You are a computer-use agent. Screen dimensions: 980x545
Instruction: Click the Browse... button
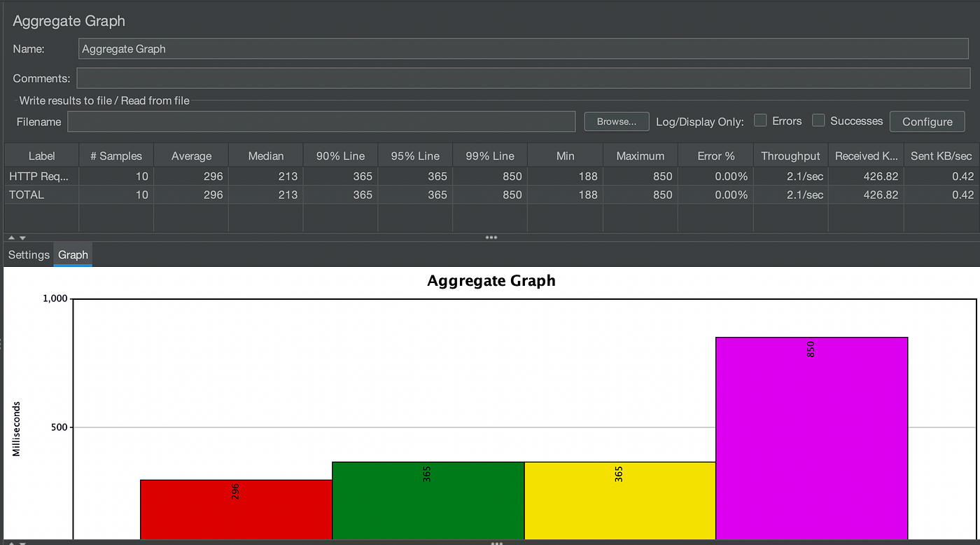pyautogui.click(x=617, y=121)
